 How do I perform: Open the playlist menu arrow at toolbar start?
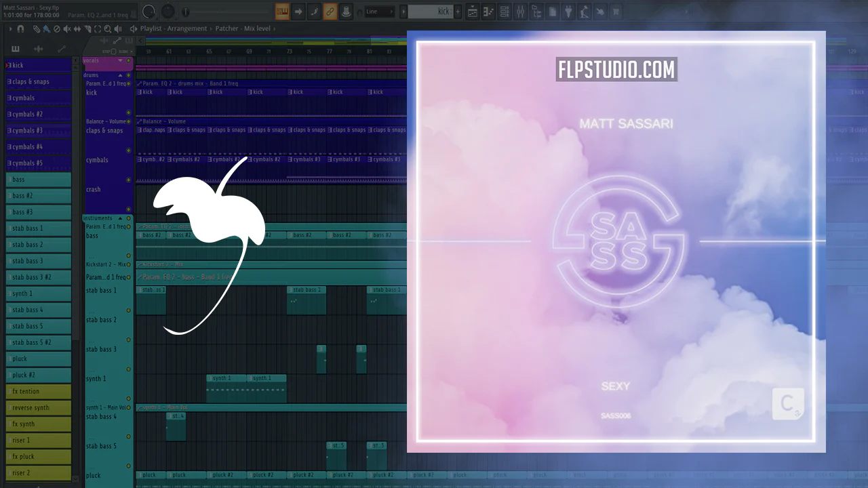11,28
